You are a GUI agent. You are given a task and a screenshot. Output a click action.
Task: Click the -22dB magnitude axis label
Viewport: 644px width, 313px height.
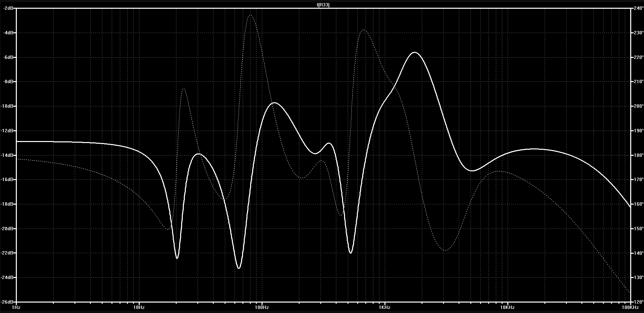7,253
